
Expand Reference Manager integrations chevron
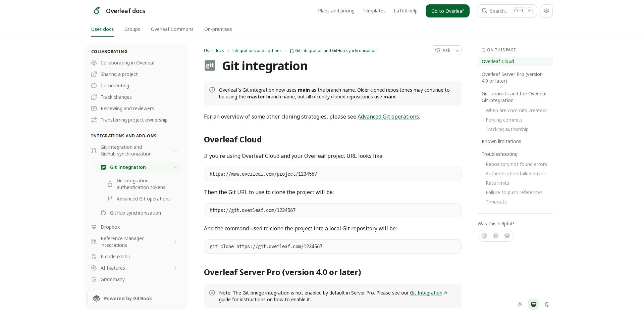pyautogui.click(x=175, y=242)
